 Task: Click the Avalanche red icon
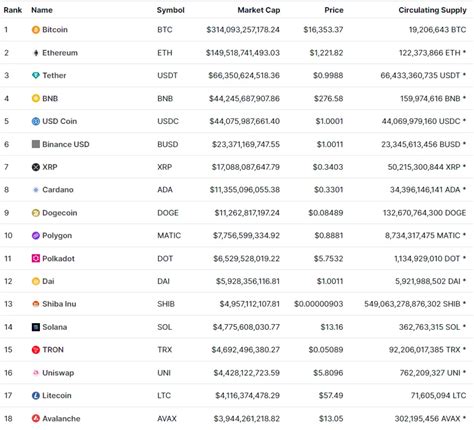point(36,418)
